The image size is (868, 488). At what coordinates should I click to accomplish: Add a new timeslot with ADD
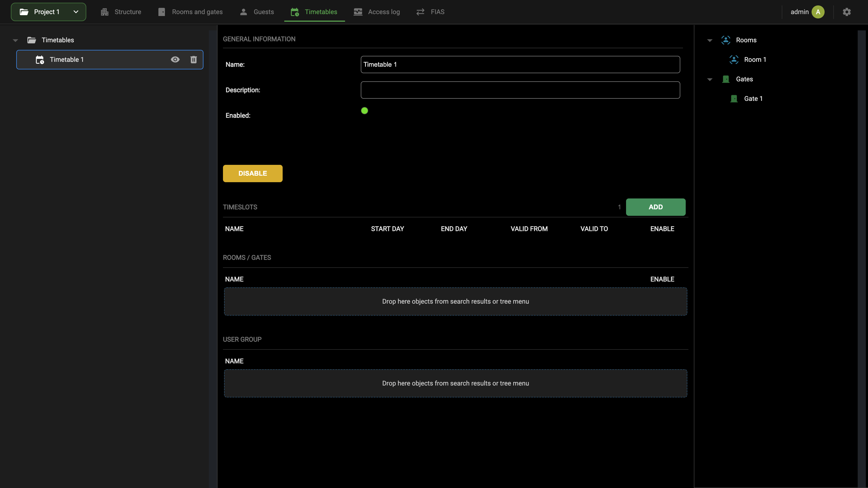655,207
